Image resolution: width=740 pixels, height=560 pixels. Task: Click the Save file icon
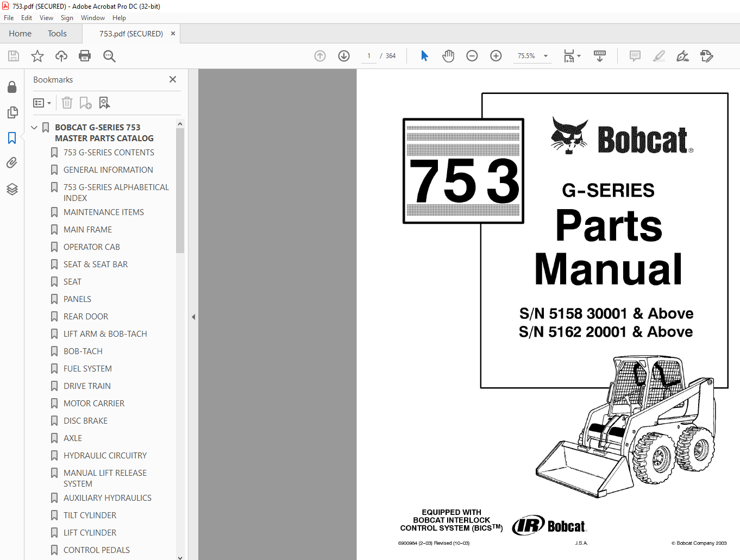[x=14, y=56]
